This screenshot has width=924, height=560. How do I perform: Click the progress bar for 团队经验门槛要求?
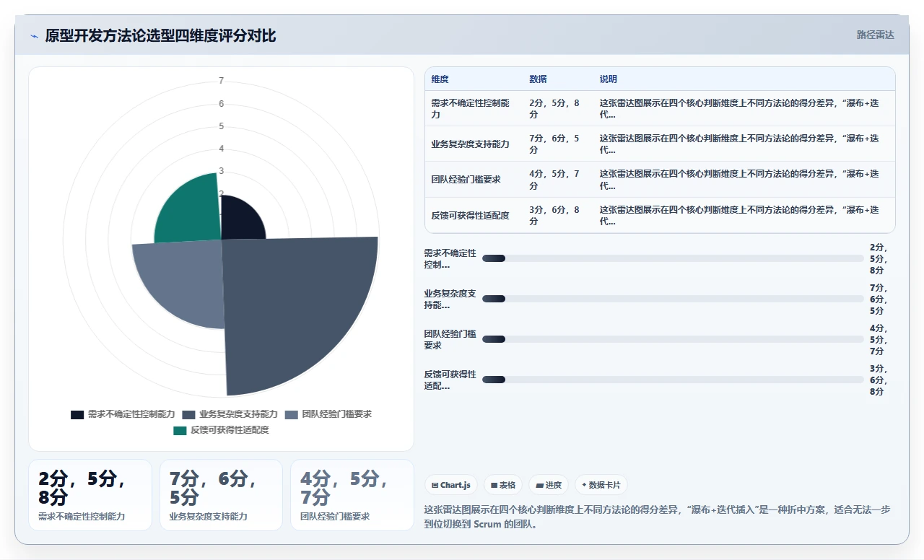[673, 339]
